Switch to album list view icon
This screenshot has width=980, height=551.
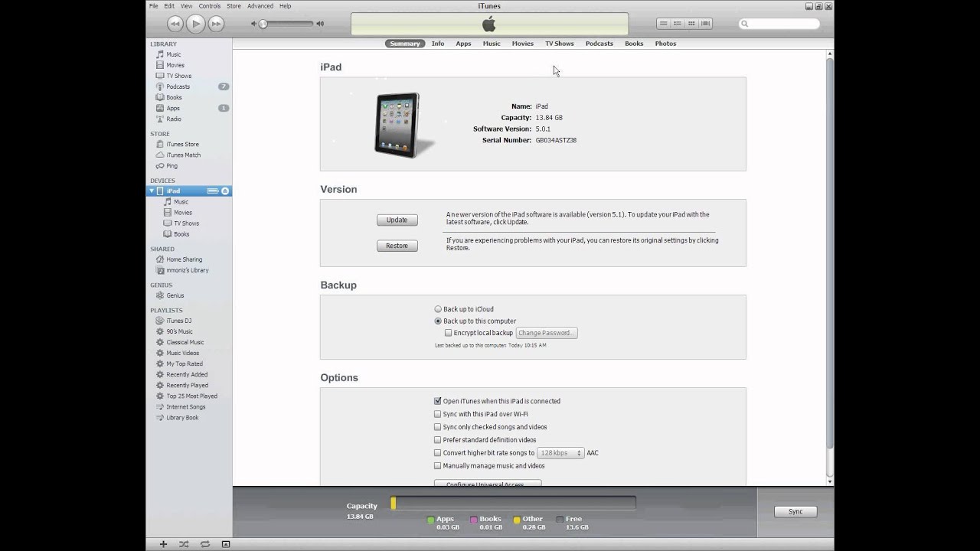pos(678,24)
